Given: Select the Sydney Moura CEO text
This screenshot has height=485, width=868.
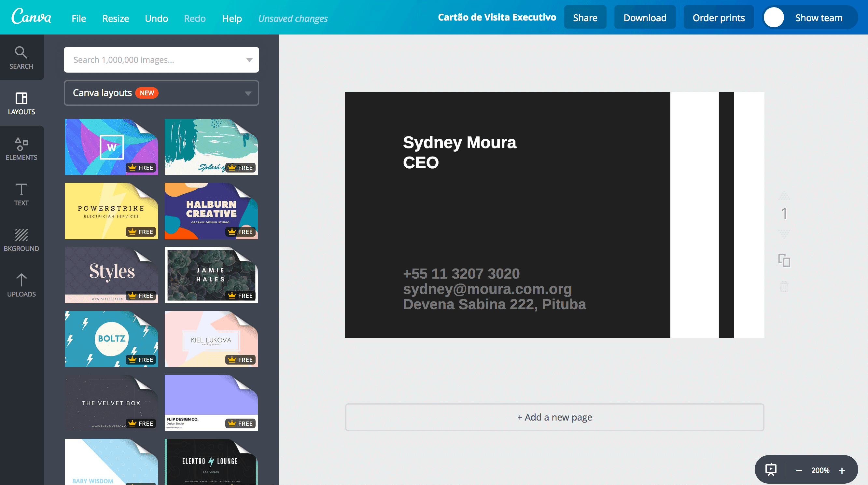Looking at the screenshot, I should tap(460, 152).
